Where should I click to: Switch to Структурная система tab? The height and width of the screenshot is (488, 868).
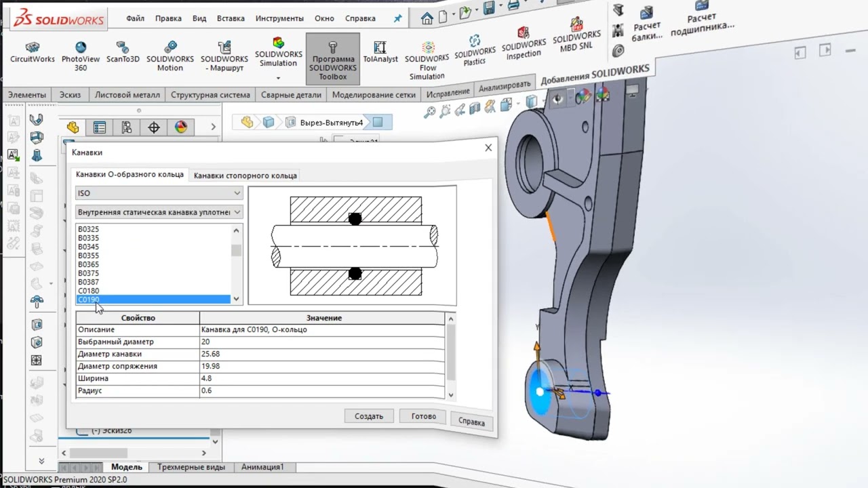[210, 95]
